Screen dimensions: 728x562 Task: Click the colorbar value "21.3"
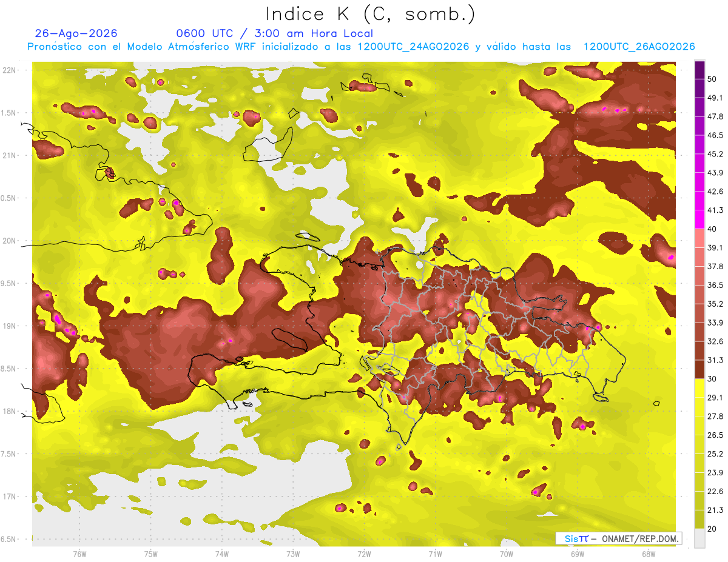[715, 510]
